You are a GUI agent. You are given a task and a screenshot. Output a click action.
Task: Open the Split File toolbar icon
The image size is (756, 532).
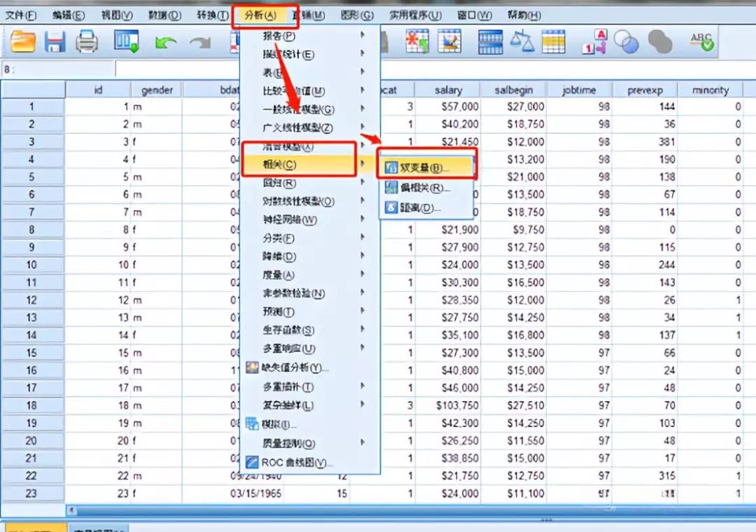click(490, 41)
